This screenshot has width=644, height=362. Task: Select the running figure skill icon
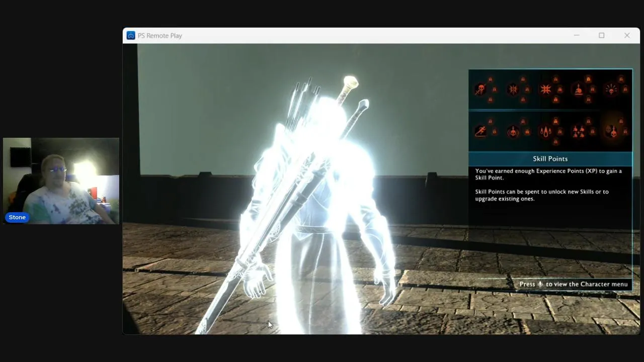pos(480,132)
